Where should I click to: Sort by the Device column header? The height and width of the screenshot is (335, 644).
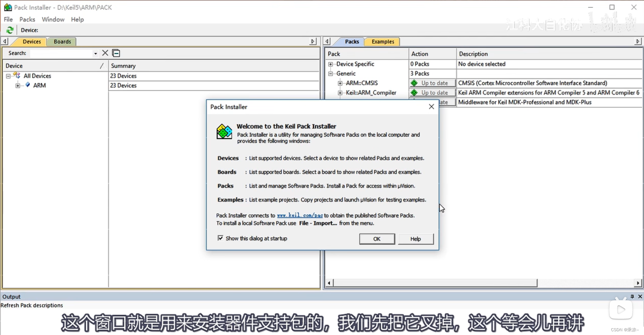point(55,66)
